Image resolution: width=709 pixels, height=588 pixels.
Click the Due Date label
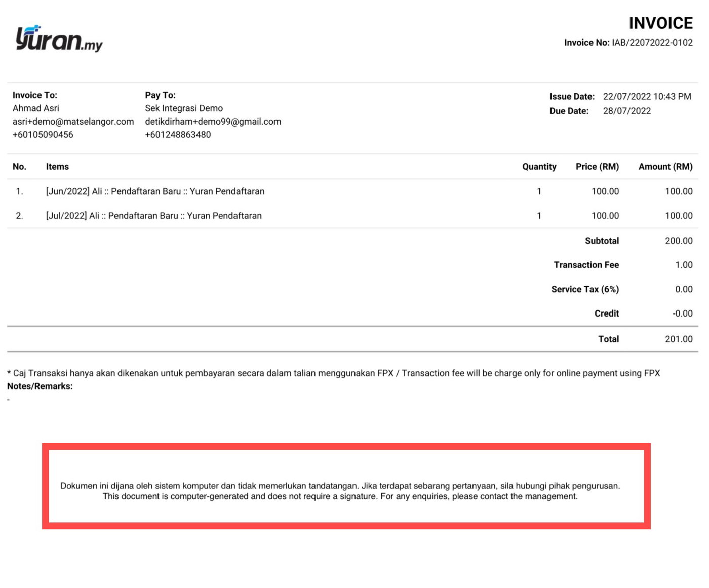[x=569, y=111]
